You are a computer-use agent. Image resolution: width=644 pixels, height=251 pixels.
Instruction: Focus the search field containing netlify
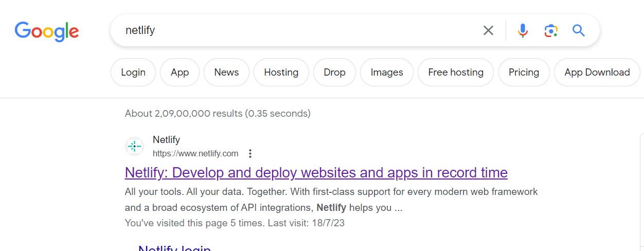click(298, 31)
